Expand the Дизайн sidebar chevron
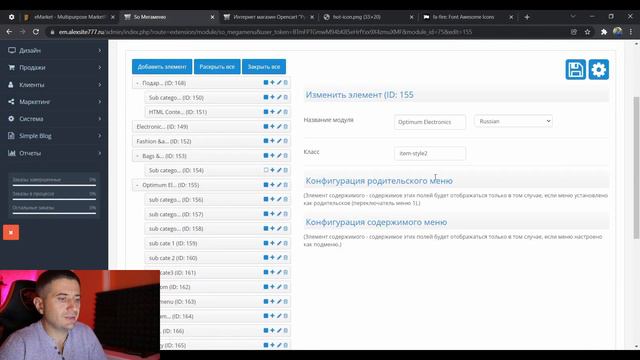This screenshot has height=360, width=640. tap(100, 50)
